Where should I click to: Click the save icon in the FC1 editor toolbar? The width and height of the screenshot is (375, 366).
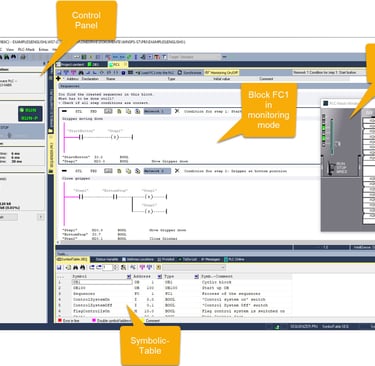pyautogui.click(x=59, y=73)
